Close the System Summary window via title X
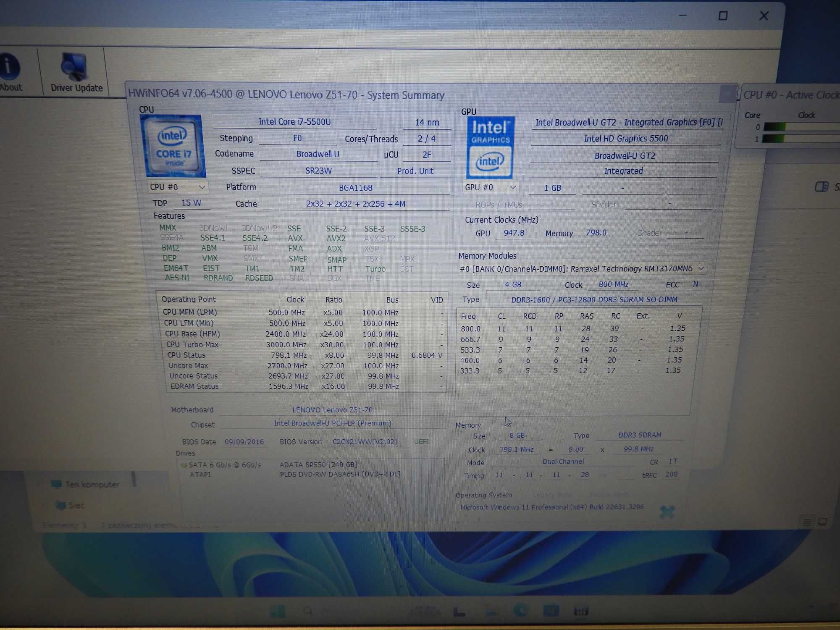The height and width of the screenshot is (630, 840). coord(727,94)
